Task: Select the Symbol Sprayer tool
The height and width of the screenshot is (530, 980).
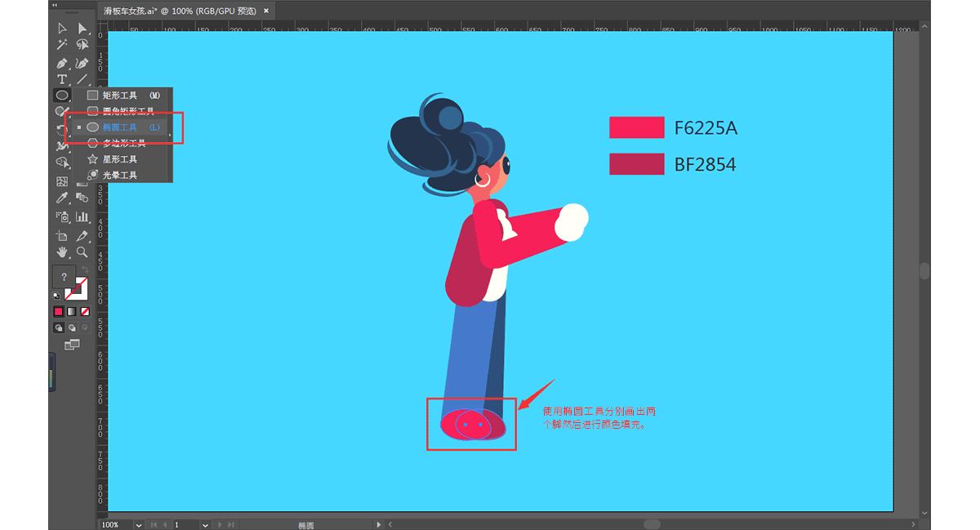Action: click(x=62, y=216)
